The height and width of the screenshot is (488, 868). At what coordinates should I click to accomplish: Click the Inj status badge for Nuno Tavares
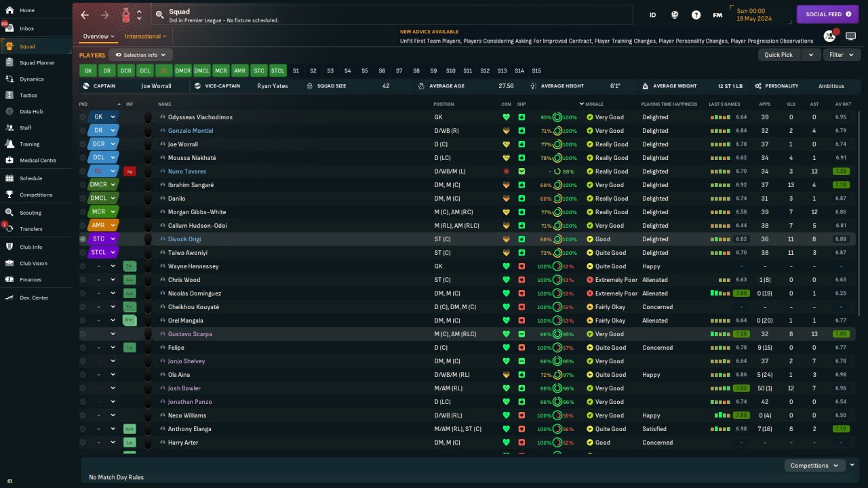130,171
